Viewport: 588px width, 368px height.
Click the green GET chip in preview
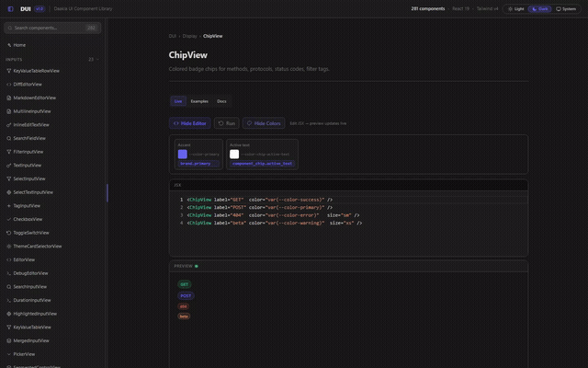pos(184,284)
